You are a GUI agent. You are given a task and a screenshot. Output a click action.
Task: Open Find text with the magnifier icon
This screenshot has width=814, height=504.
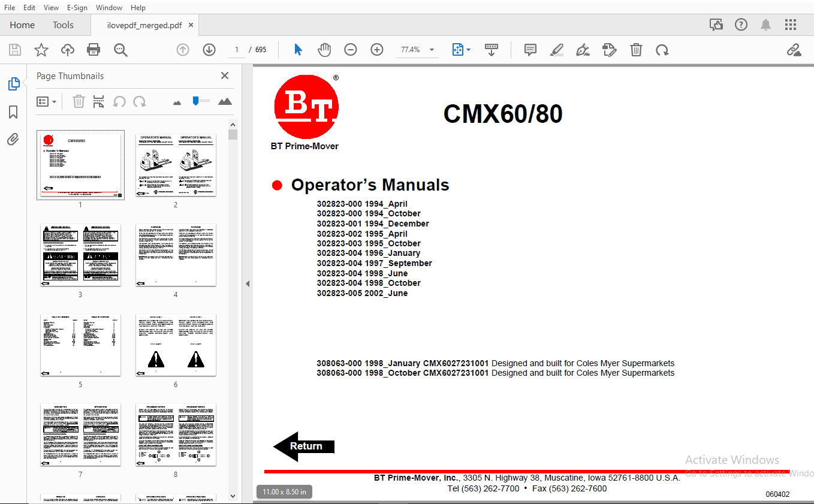click(x=120, y=50)
